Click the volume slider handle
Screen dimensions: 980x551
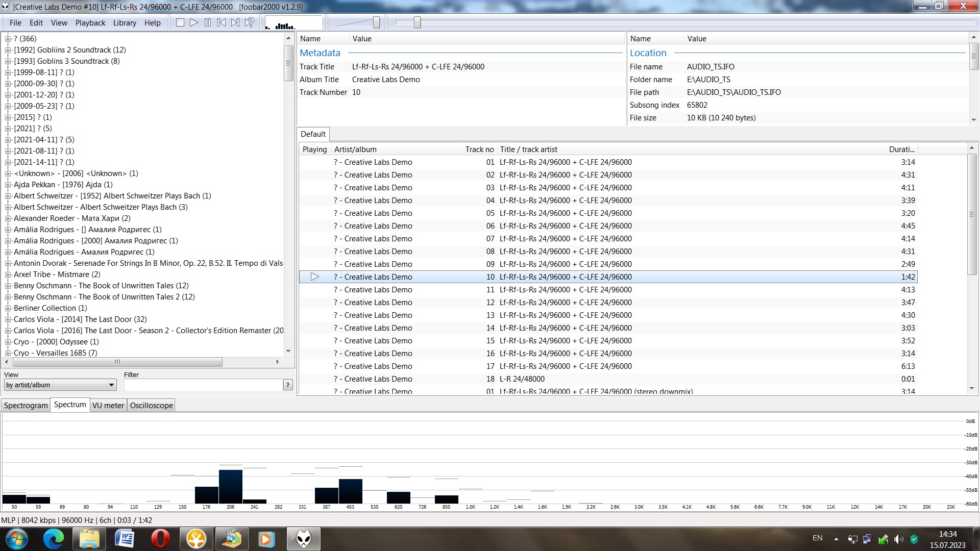[376, 22]
